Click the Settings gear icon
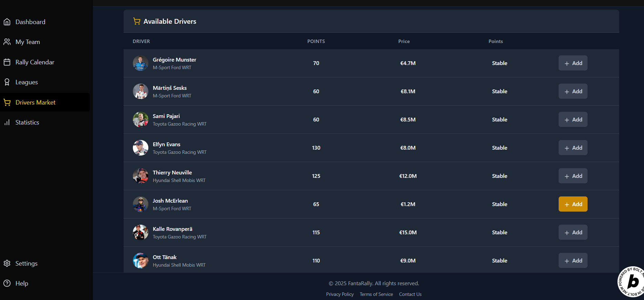The image size is (644, 300). click(x=7, y=264)
